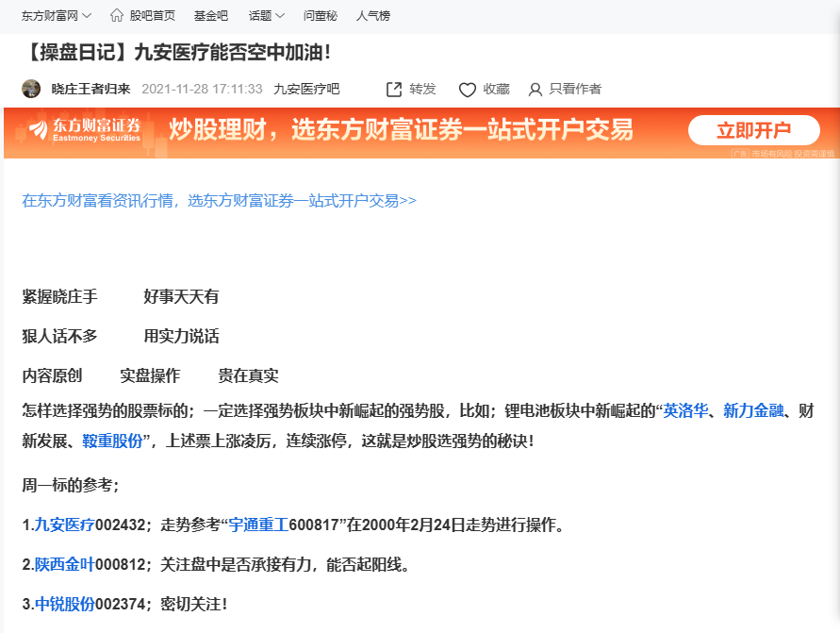Click stock code 002374 text

(120, 604)
